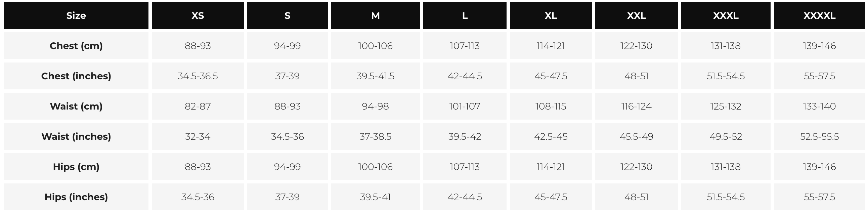
Task: Select the Chest (cm) row label
Action: 76,46
